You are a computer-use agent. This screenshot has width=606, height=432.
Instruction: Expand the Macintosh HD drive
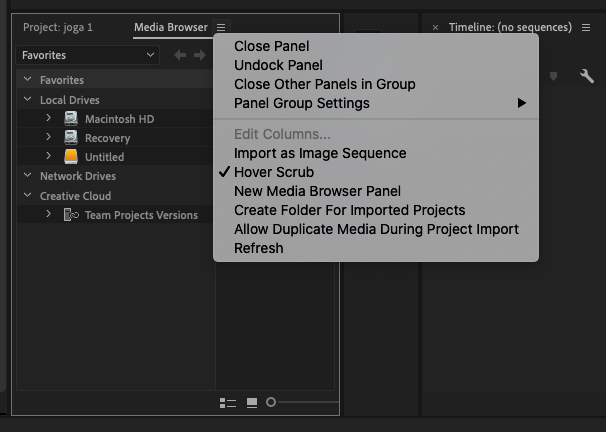click(49, 117)
